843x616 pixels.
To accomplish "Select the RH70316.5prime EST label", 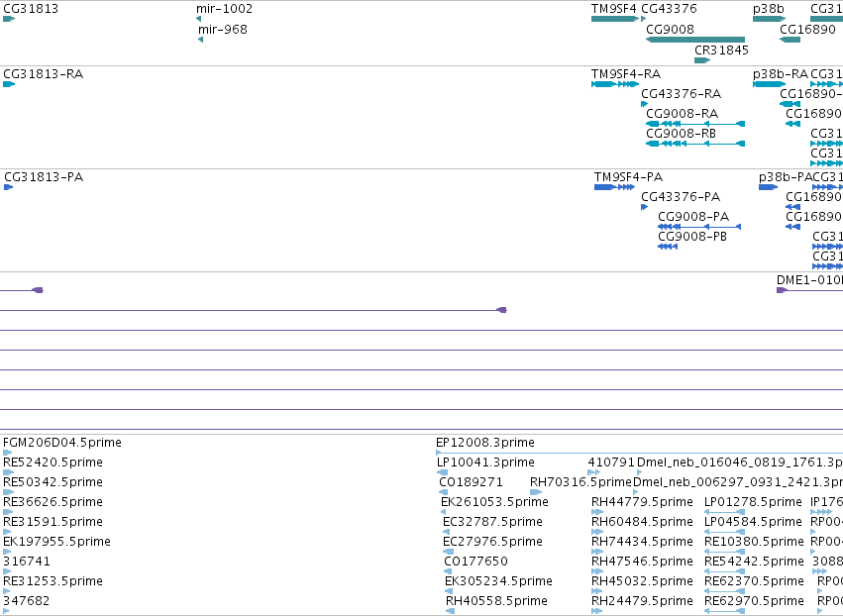I will pos(580,481).
